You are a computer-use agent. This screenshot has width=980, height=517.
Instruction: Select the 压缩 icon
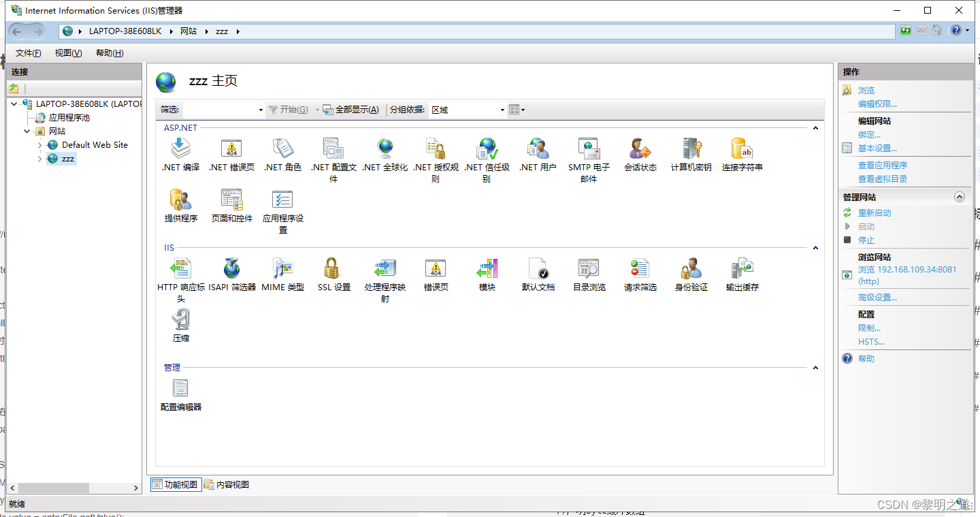(180, 319)
